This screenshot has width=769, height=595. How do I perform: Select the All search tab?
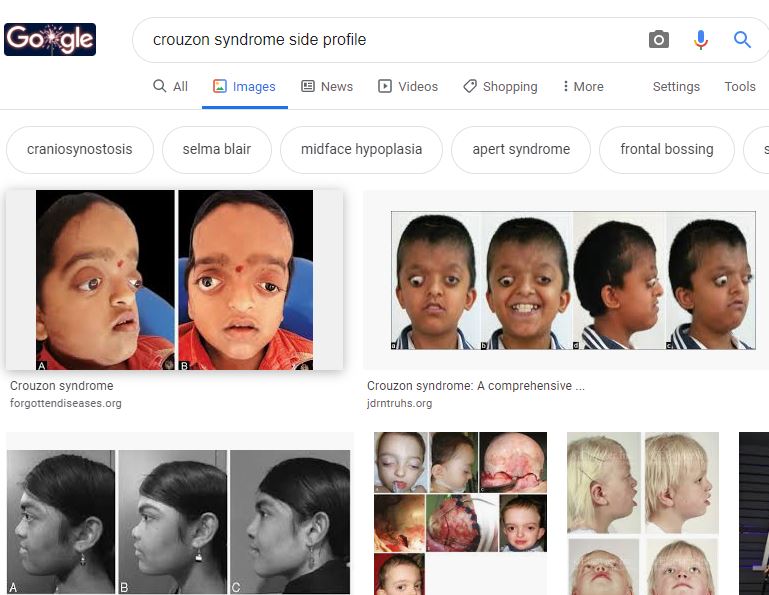point(170,86)
